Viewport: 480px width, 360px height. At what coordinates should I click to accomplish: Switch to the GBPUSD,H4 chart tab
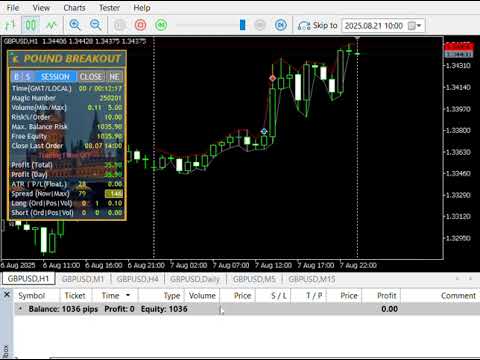[x=137, y=279]
